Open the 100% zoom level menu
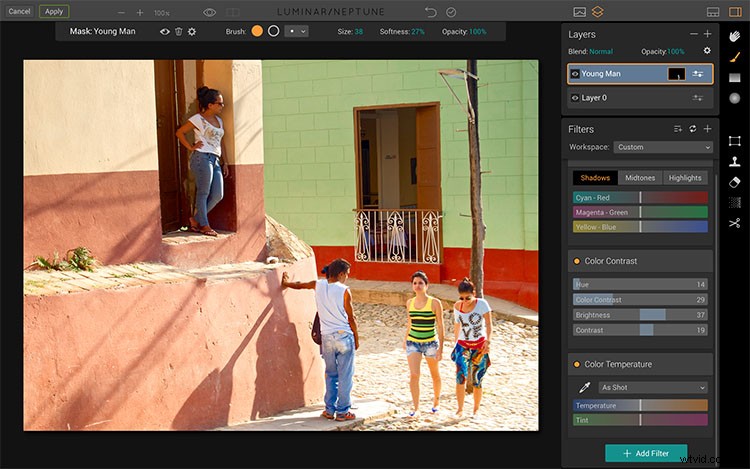 tap(162, 13)
